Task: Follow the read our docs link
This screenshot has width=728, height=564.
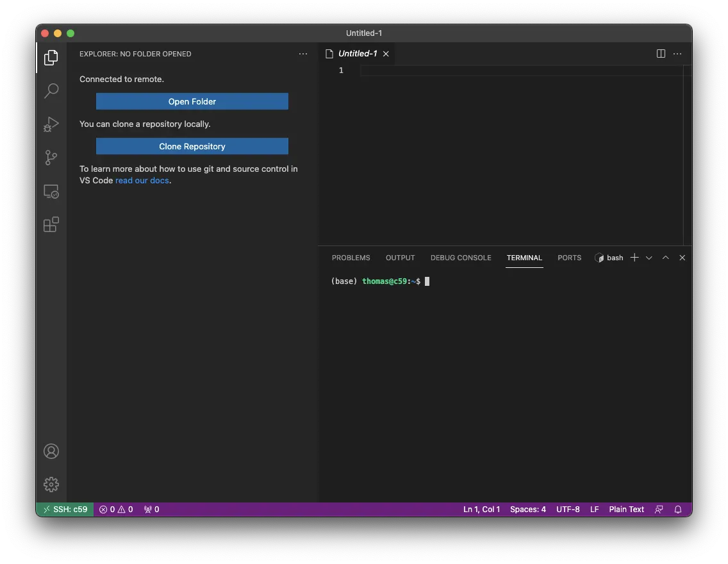Action: [142, 181]
